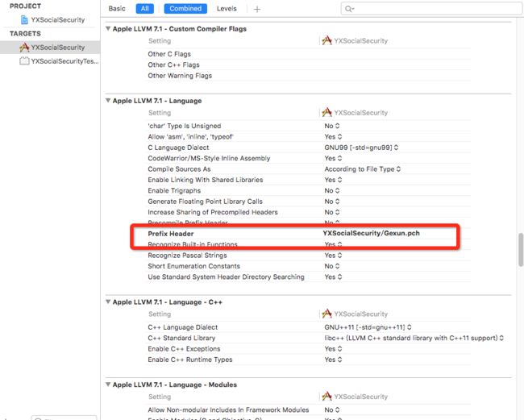
Task: Click target icon in Language section column header
Action: [x=326, y=113]
